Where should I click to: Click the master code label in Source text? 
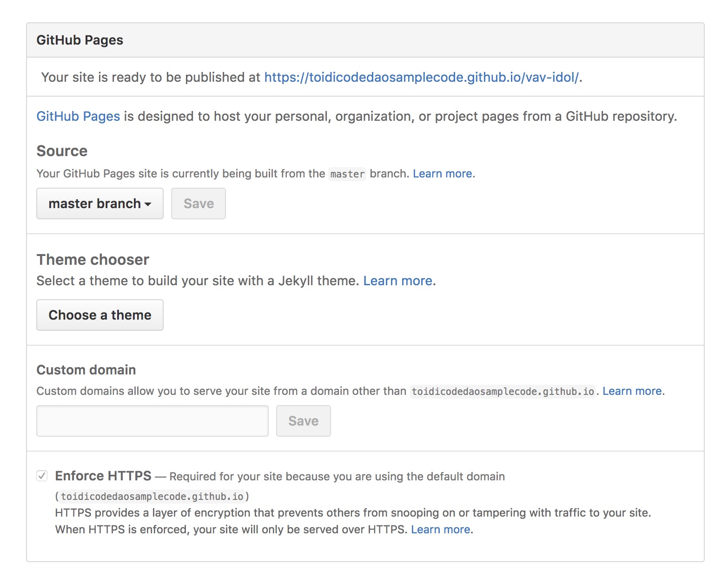click(347, 174)
